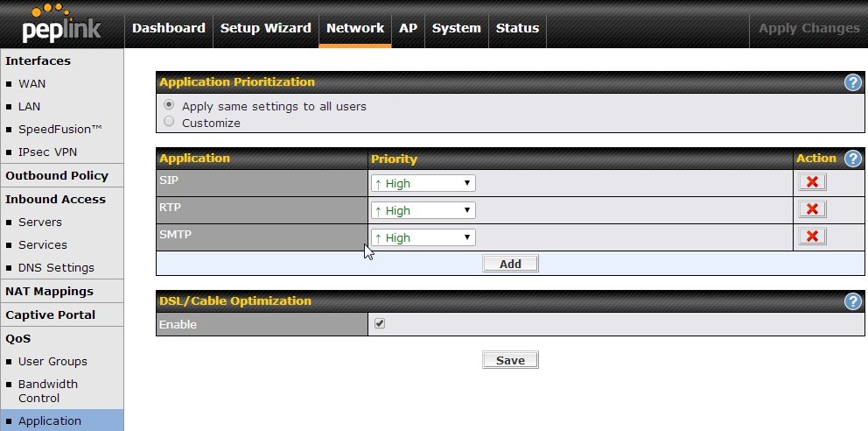The height and width of the screenshot is (431, 868).
Task: Open SMTP priority dropdown
Action: point(423,237)
